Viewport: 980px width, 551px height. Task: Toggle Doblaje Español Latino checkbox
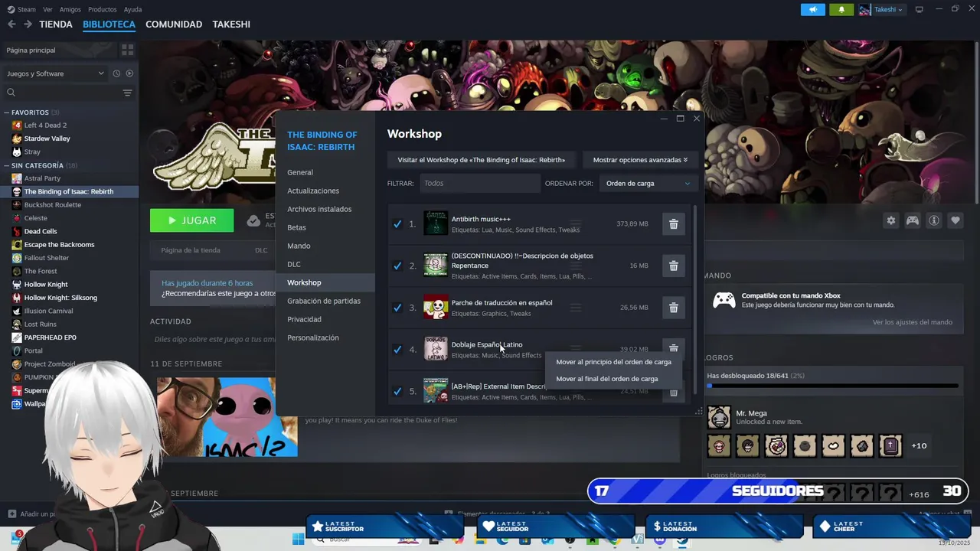397,349
